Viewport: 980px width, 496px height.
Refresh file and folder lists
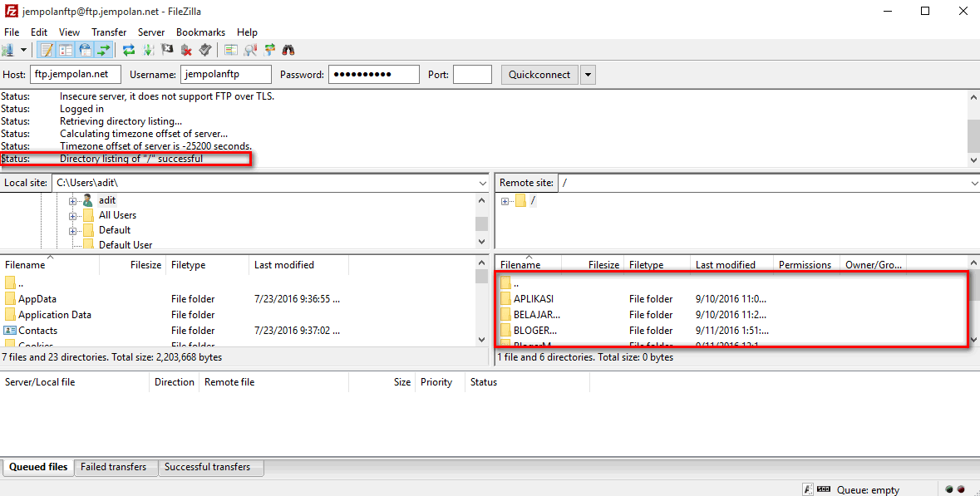pos(129,50)
